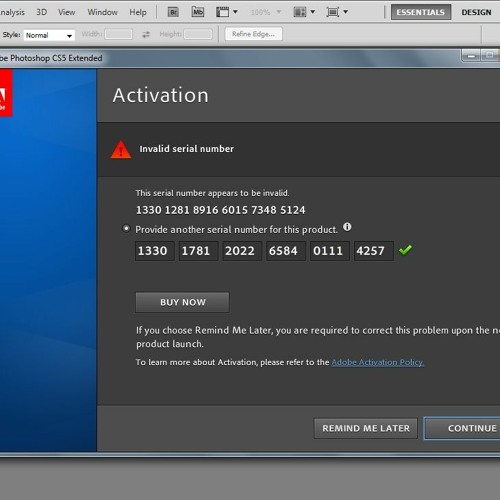Open the Adobe Activation Policy link
Viewport: 500px width, 500px height.
[x=378, y=362]
